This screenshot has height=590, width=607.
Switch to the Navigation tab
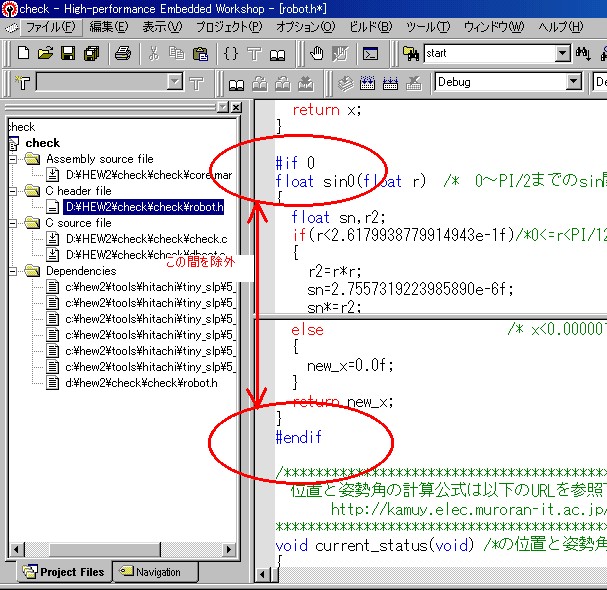pyautogui.click(x=151, y=572)
